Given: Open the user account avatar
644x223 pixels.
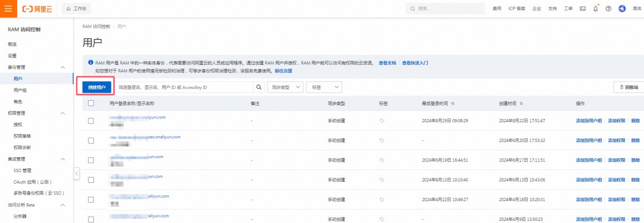Looking at the screenshot, I should click(622, 9).
